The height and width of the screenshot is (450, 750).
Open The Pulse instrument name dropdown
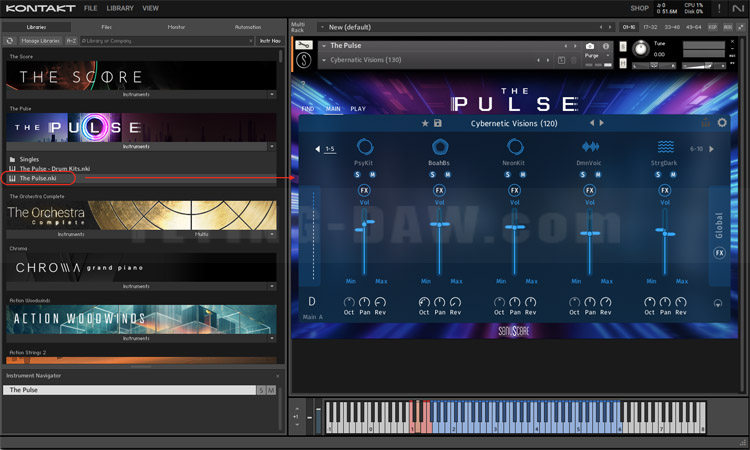click(x=324, y=45)
